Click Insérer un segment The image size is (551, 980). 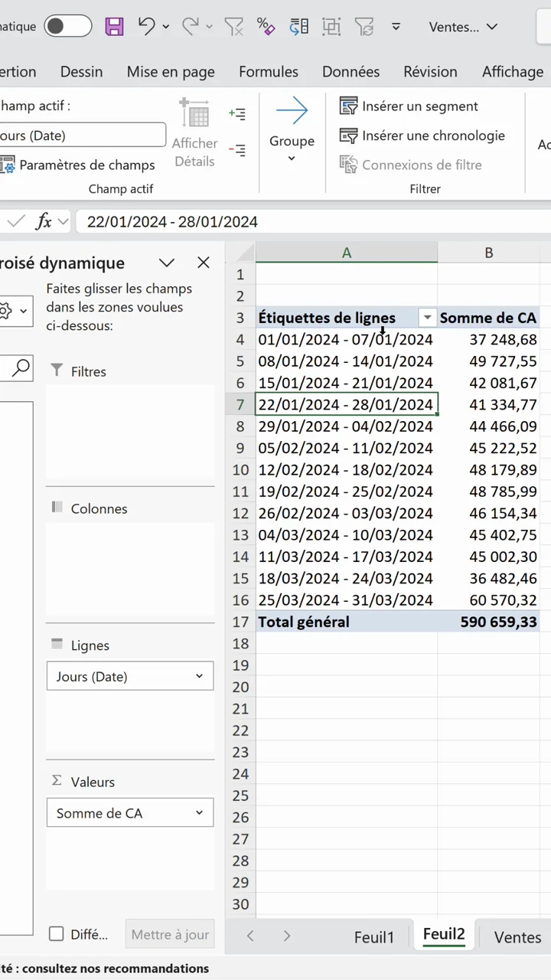409,106
